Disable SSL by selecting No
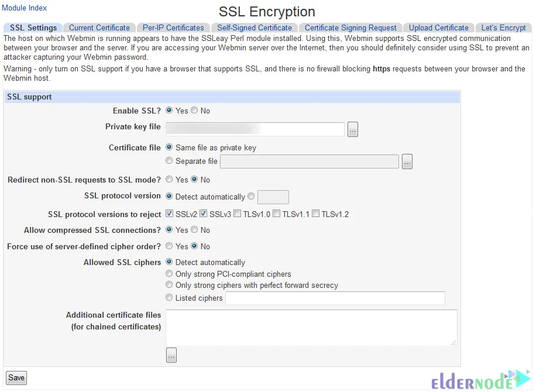This screenshot has width=533, height=392. pyautogui.click(x=194, y=111)
